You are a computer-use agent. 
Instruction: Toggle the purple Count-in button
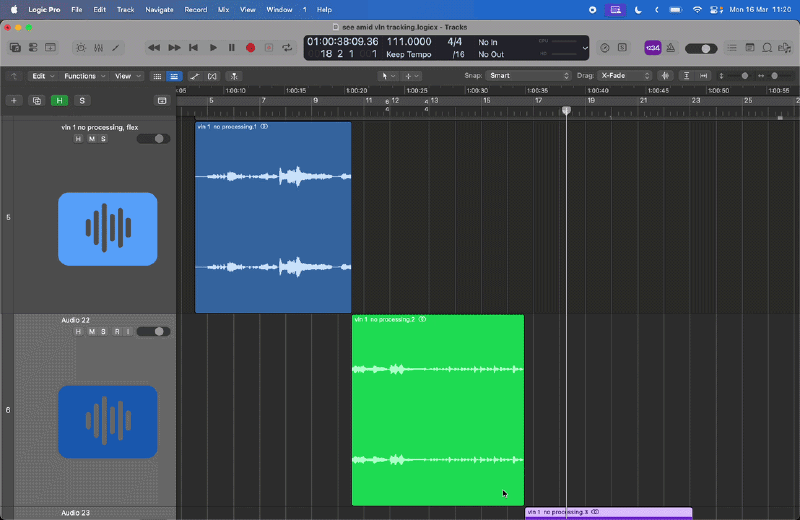click(x=653, y=47)
